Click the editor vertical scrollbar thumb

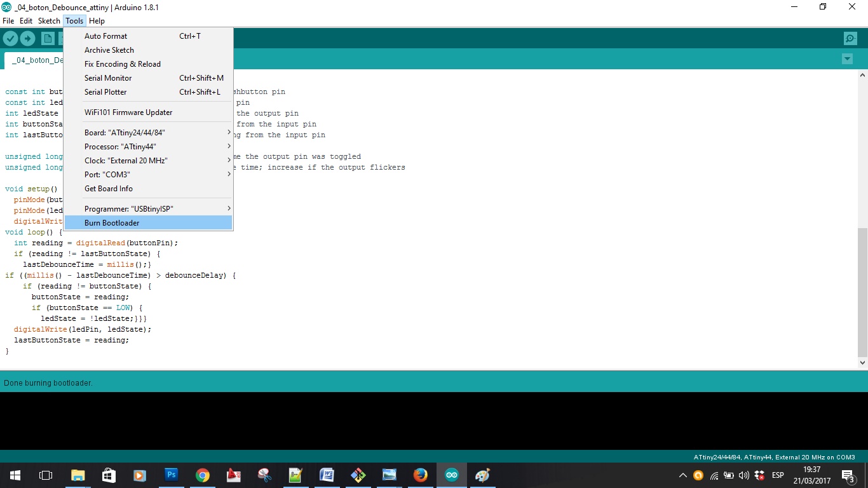862,292
